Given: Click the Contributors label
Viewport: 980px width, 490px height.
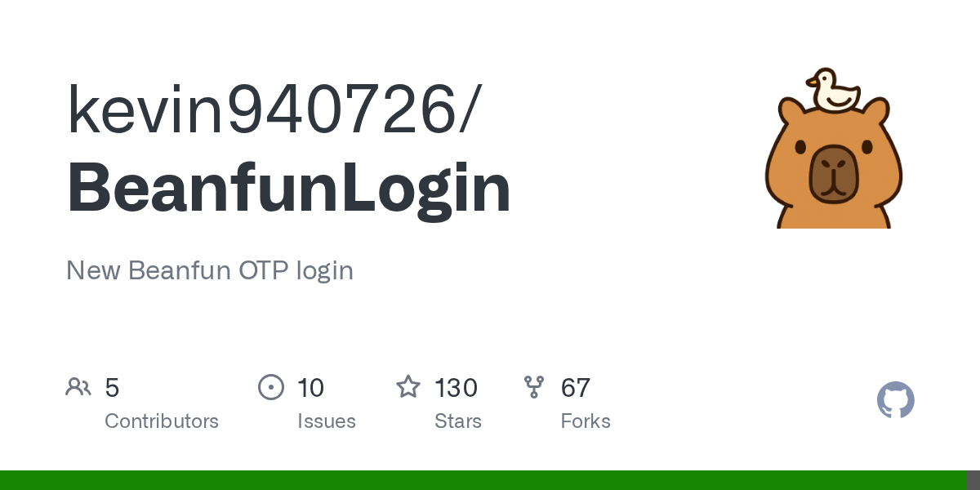Looking at the screenshot, I should coord(162,421).
